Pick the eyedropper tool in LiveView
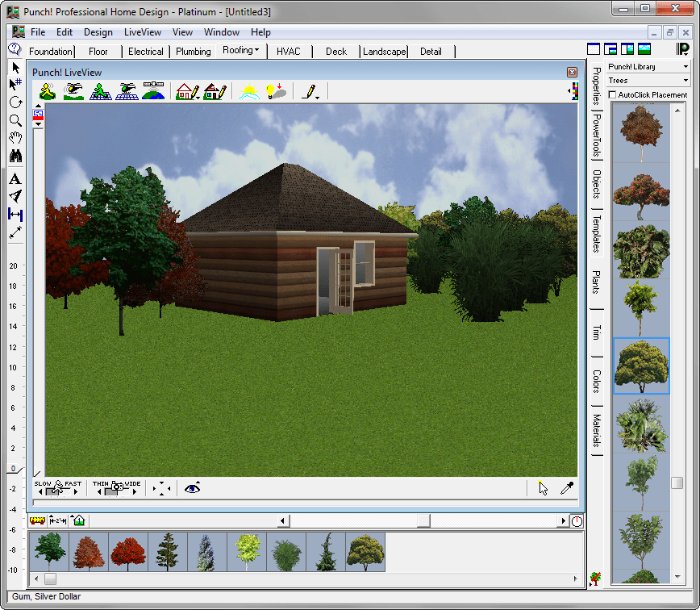Screen dimensions: 700x610 pyautogui.click(x=567, y=488)
